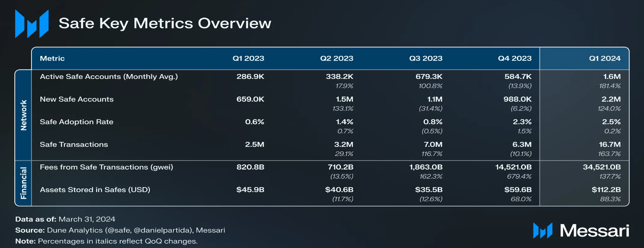The image size is (644, 248).
Task: Click the 'Q3 2023' column header
Action: 426,58
